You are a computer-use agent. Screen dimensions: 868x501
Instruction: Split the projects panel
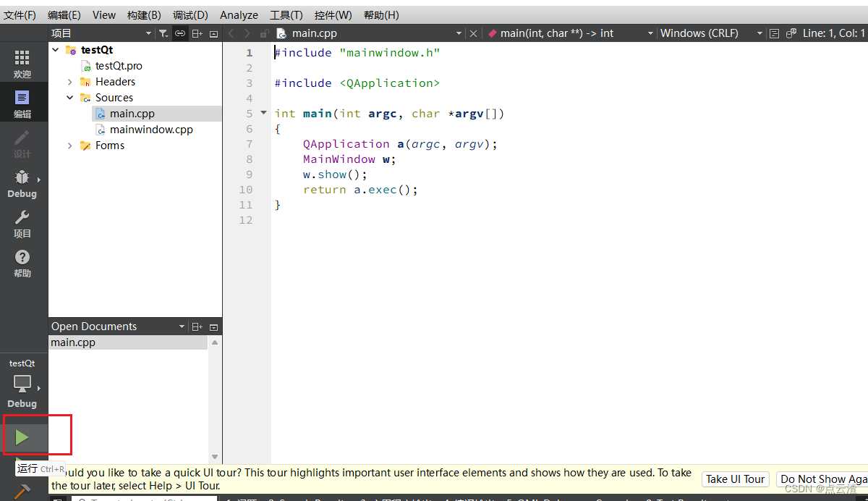(x=197, y=33)
